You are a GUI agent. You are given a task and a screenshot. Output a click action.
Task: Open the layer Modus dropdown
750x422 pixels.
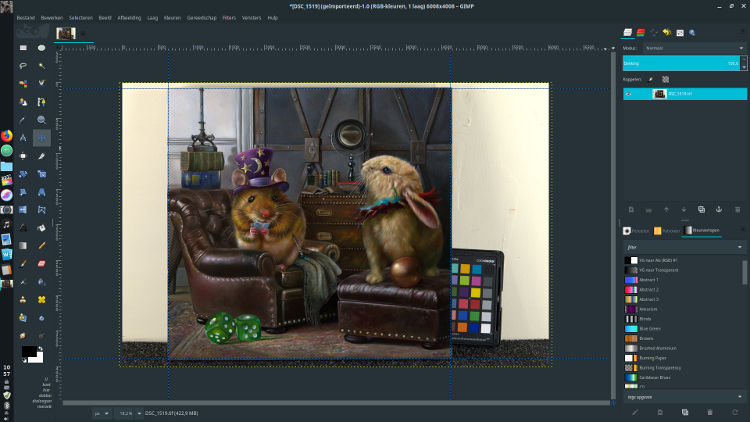(x=694, y=48)
